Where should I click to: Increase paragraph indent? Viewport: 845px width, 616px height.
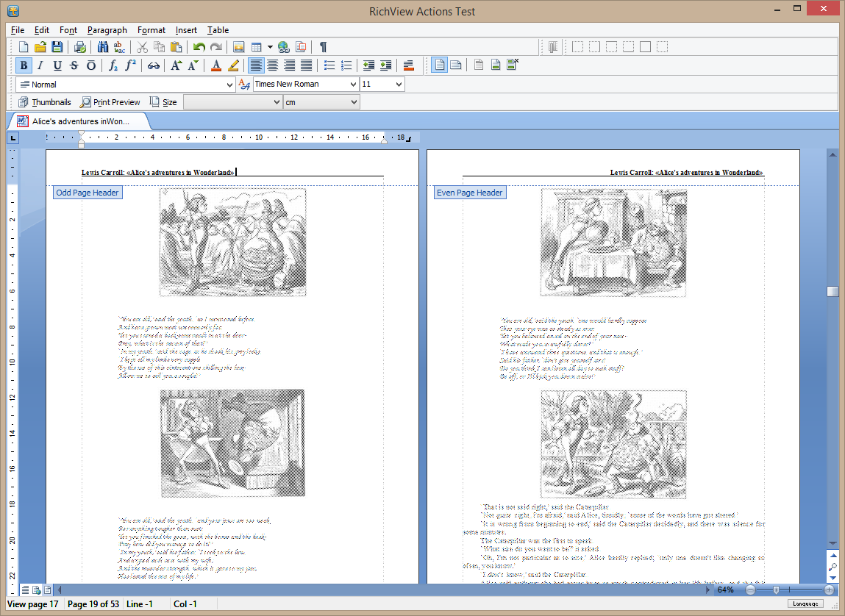tap(386, 65)
